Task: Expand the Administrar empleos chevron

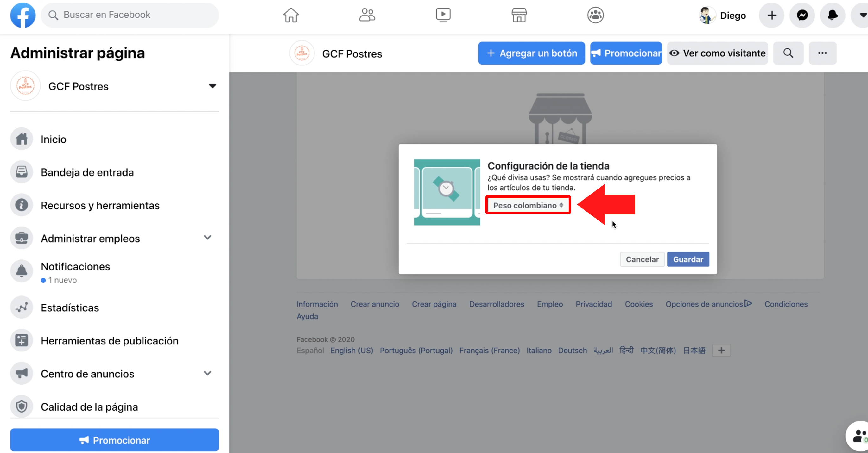Action: pyautogui.click(x=207, y=238)
